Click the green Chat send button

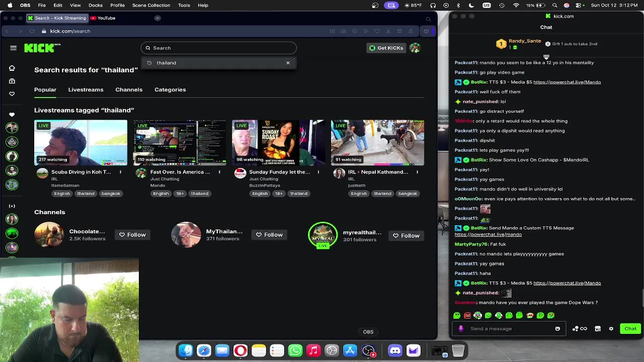(x=630, y=329)
